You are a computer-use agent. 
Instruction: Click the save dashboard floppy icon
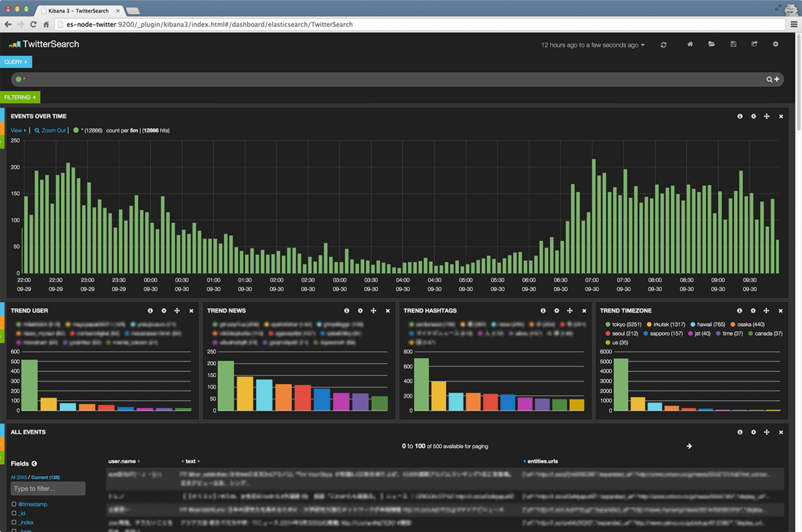pos(733,44)
